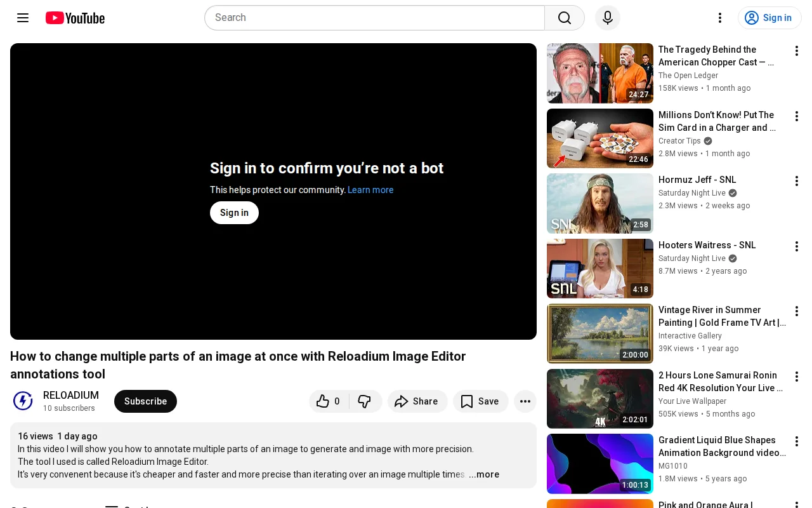This screenshot has width=812, height=508.
Task: Open options for Sim Card Charger video
Action: click(x=797, y=116)
